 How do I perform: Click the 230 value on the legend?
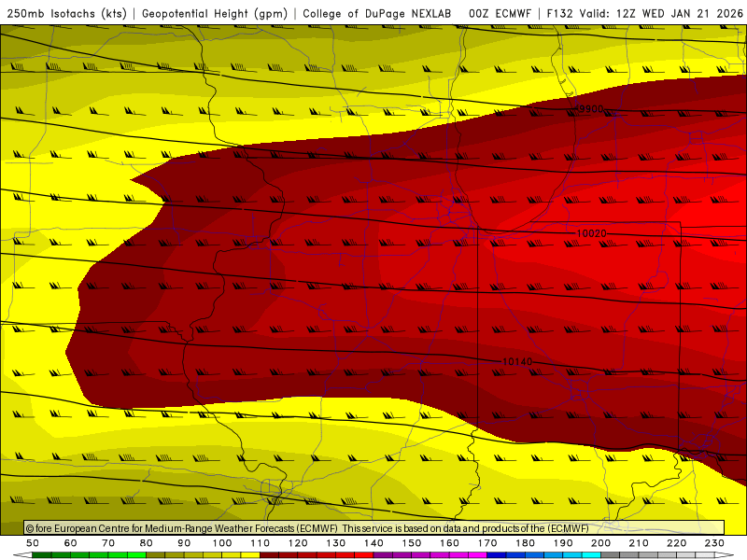pyautogui.click(x=714, y=543)
